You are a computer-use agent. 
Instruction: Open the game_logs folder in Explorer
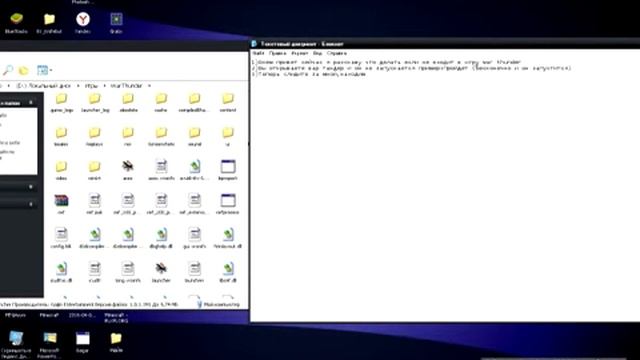[x=61, y=102]
